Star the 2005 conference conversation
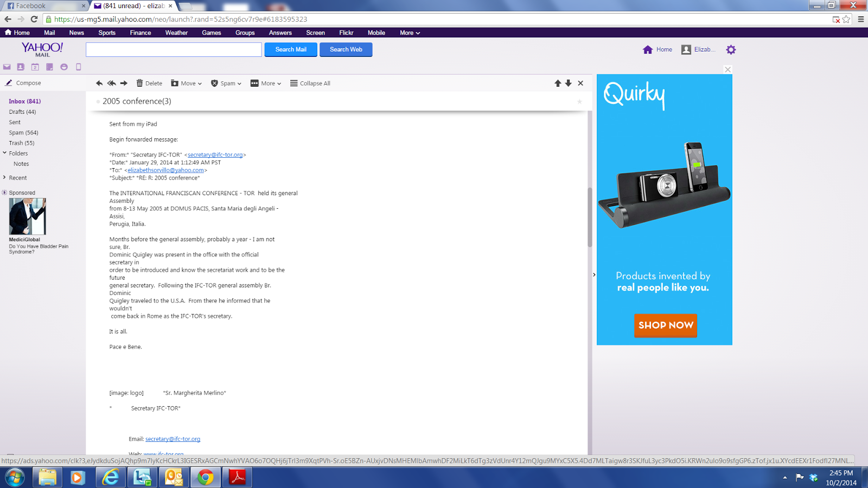Screen dimensions: 868x488 coord(579,101)
